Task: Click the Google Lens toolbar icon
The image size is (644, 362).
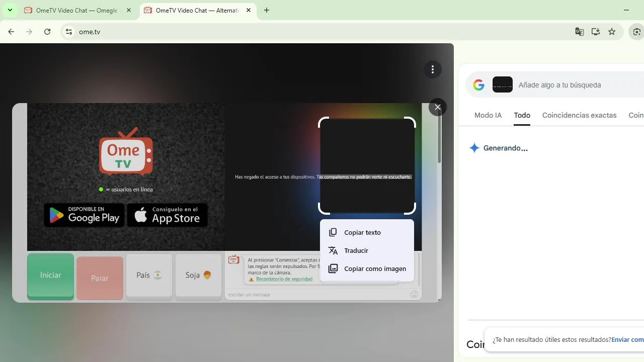Action: click(x=637, y=32)
